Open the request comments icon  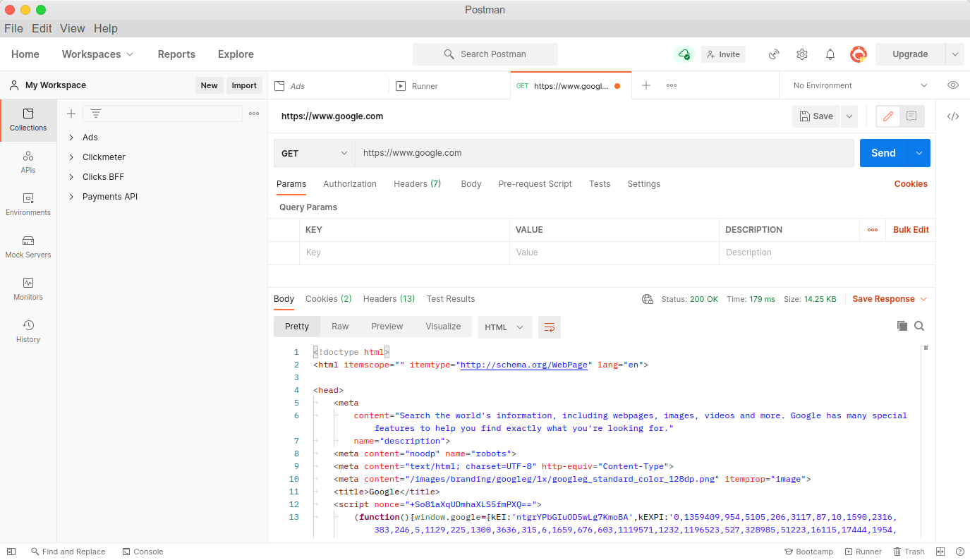[x=911, y=116]
